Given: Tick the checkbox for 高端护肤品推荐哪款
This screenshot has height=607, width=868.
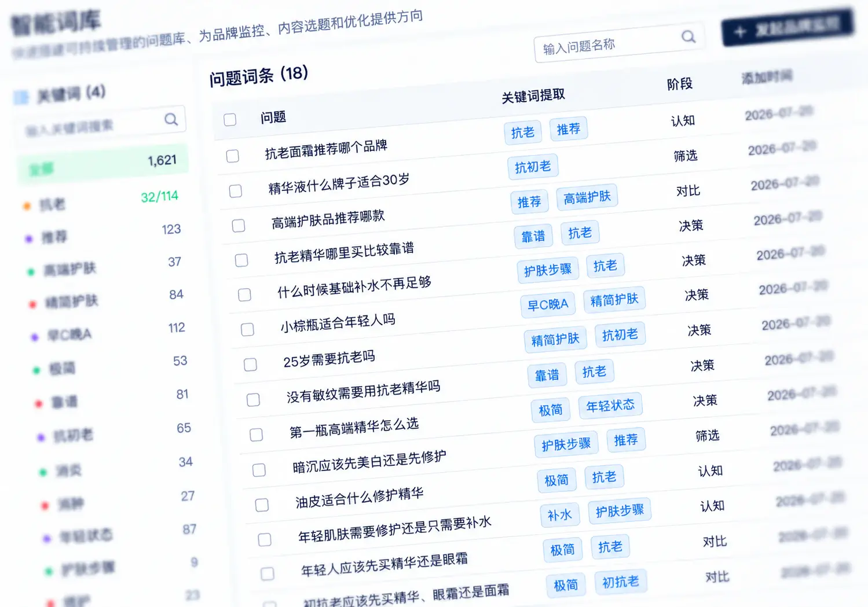Looking at the screenshot, I should click(239, 226).
